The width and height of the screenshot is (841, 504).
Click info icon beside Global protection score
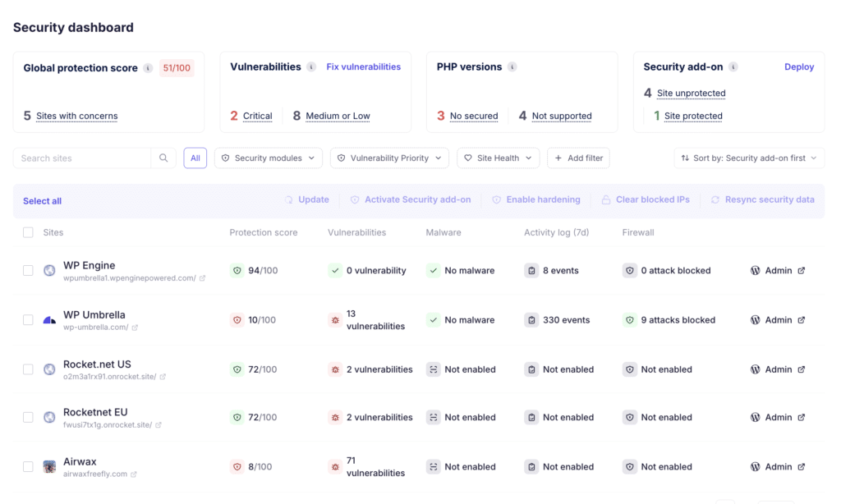[148, 68]
